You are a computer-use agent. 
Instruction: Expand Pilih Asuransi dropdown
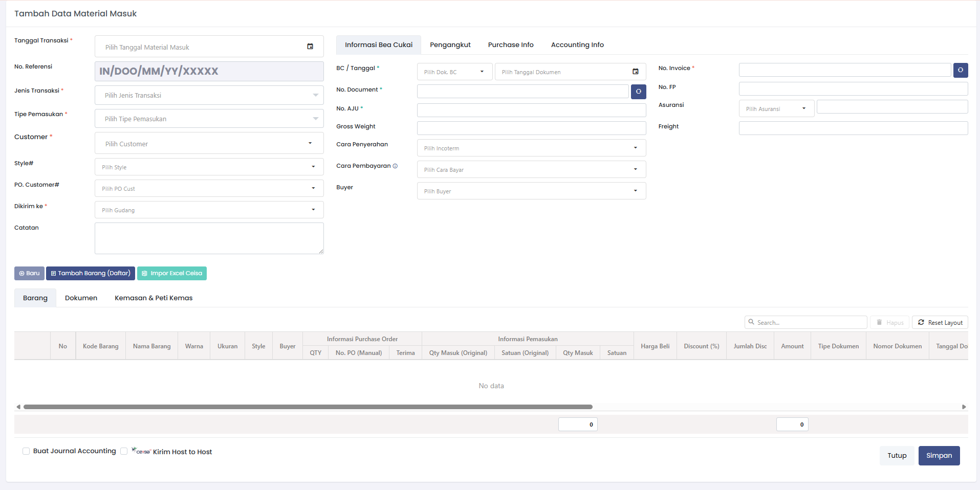point(776,108)
